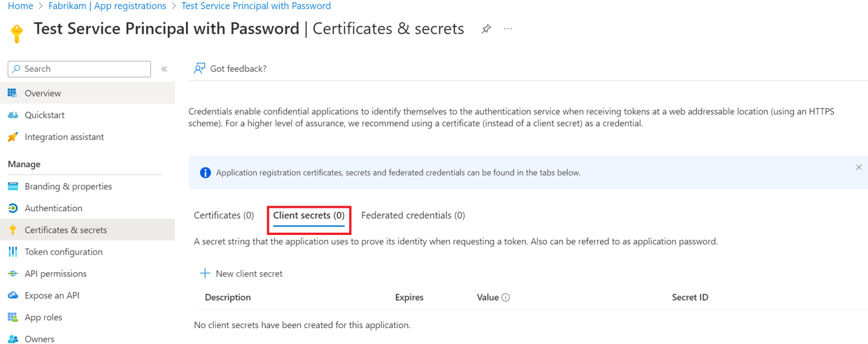Screen dimensions: 868x344
Task: Go to Branding & properties
Action: point(68,186)
